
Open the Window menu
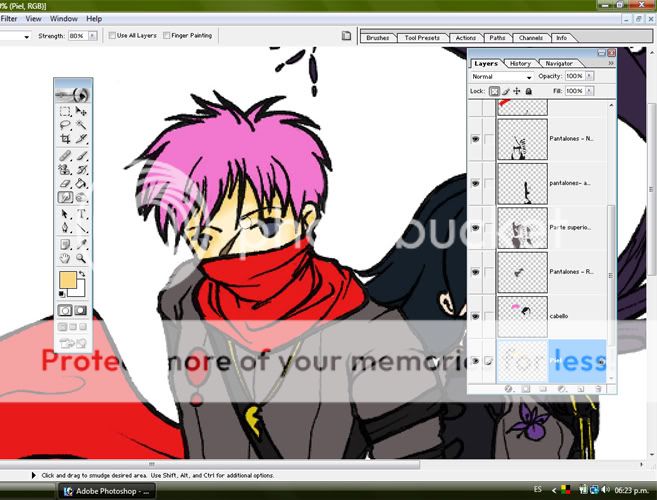point(63,18)
